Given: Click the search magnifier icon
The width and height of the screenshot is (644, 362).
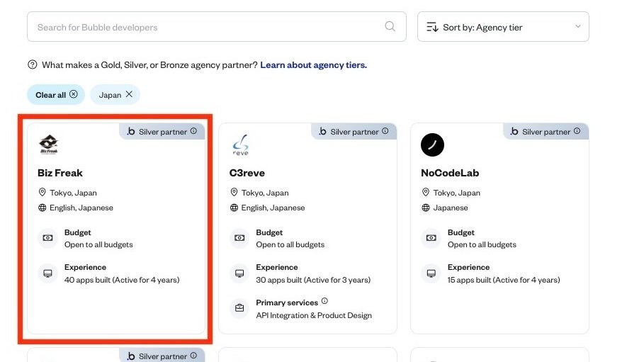Looking at the screenshot, I should 390,27.
